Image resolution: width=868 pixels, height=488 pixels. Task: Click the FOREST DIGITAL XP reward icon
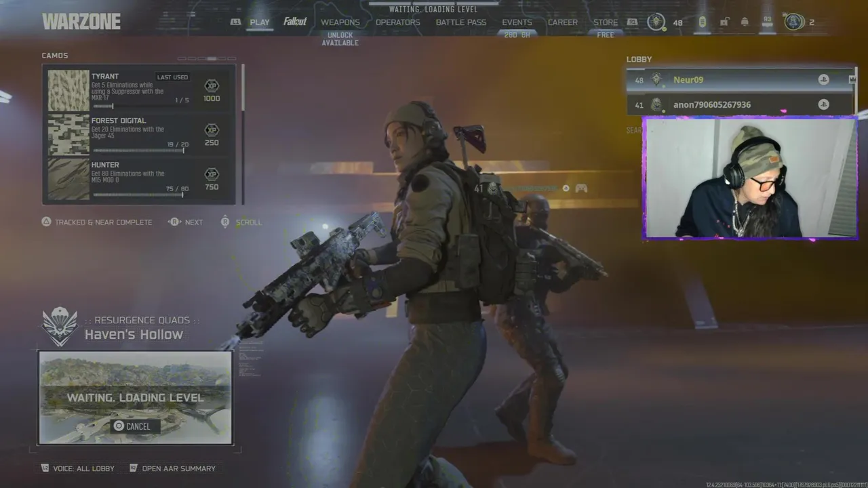[212, 130]
